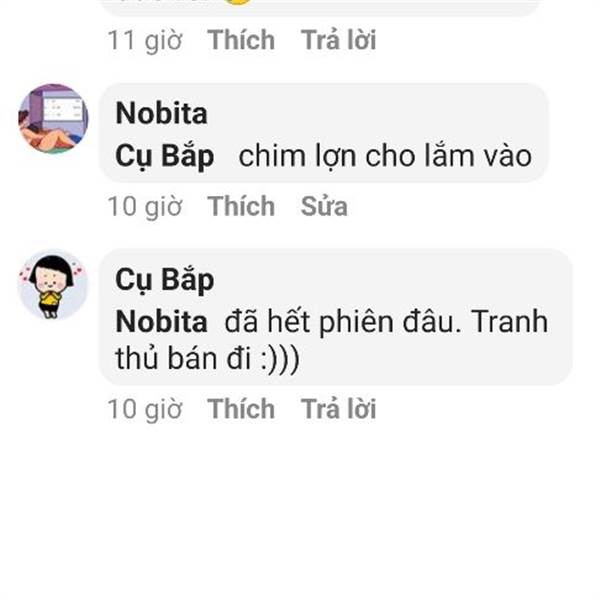Click the partially visible yellow emoji at top
This screenshot has height=600, width=600.
tap(238, 2)
